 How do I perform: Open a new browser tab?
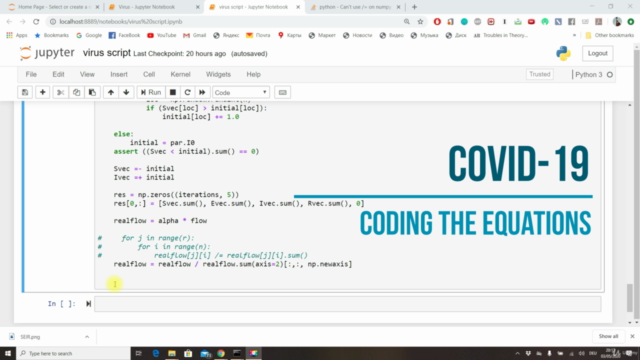pyautogui.click(x=414, y=7)
